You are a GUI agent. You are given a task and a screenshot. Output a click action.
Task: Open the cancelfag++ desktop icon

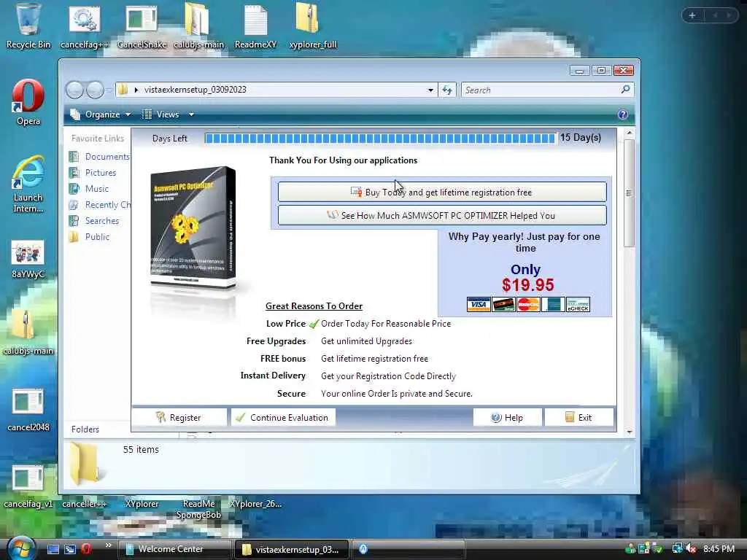pyautogui.click(x=85, y=26)
